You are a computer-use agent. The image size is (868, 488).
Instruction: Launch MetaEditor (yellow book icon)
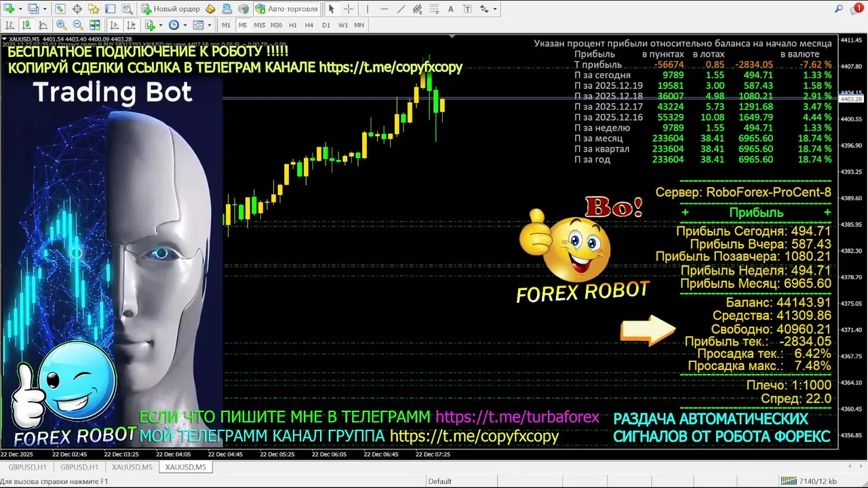(x=210, y=9)
